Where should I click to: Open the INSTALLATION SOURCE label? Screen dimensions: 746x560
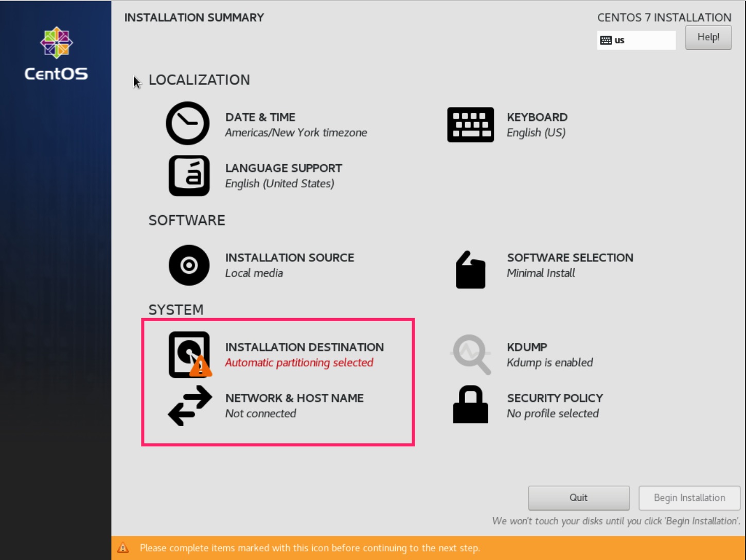[x=290, y=258]
